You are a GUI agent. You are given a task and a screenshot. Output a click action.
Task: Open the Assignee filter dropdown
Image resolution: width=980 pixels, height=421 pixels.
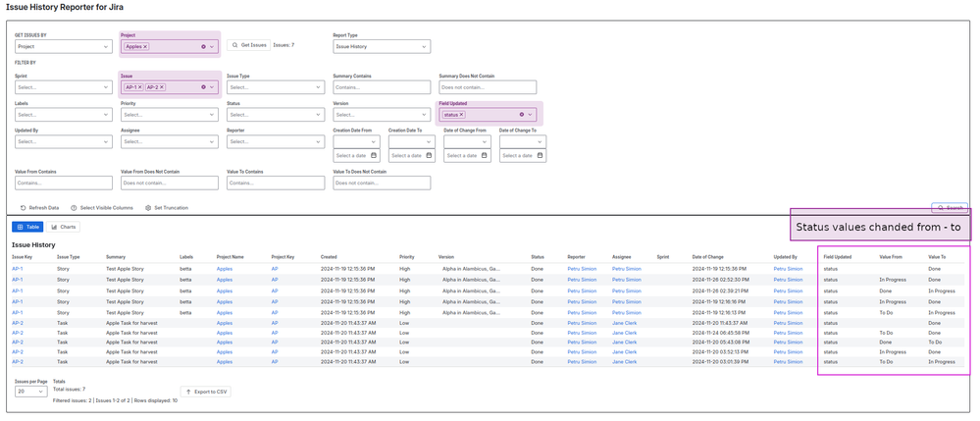(170, 142)
